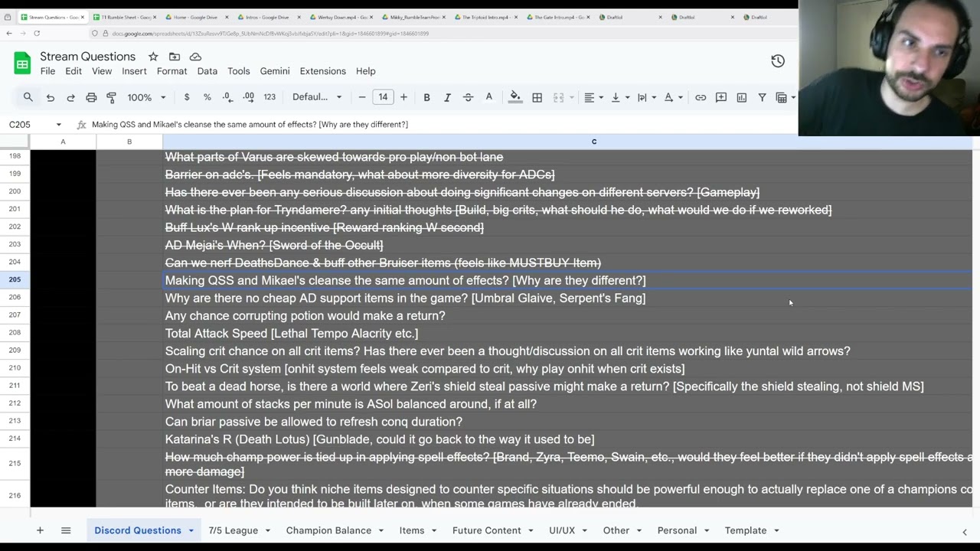980x551 pixels.
Task: Open the Tools menu
Action: pos(238,71)
